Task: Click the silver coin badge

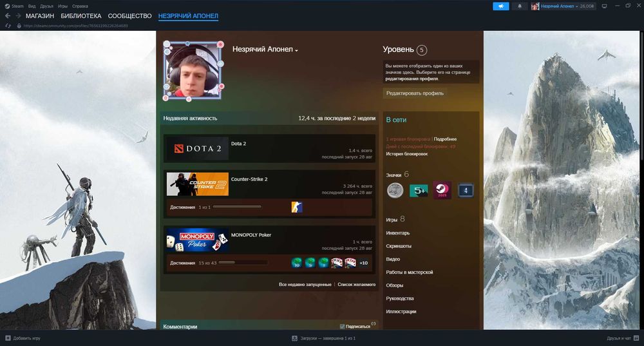Action: [395, 190]
